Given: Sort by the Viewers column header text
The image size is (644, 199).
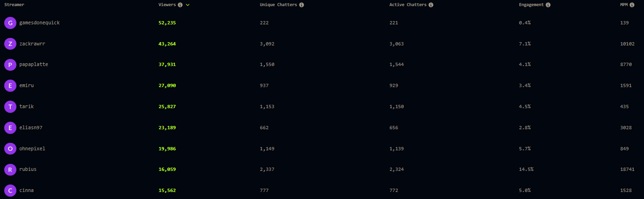Looking at the screenshot, I should (x=167, y=5).
